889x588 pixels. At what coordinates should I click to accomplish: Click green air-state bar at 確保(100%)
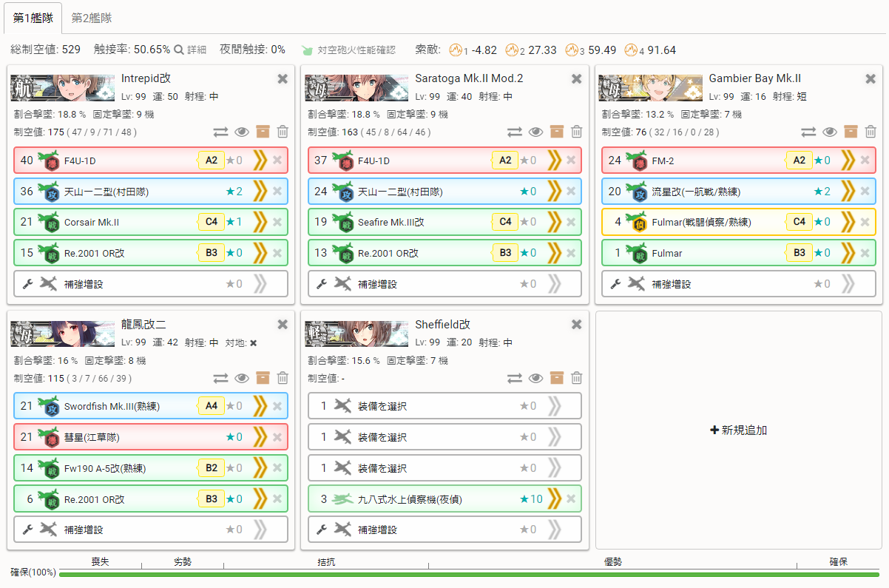click(469, 574)
